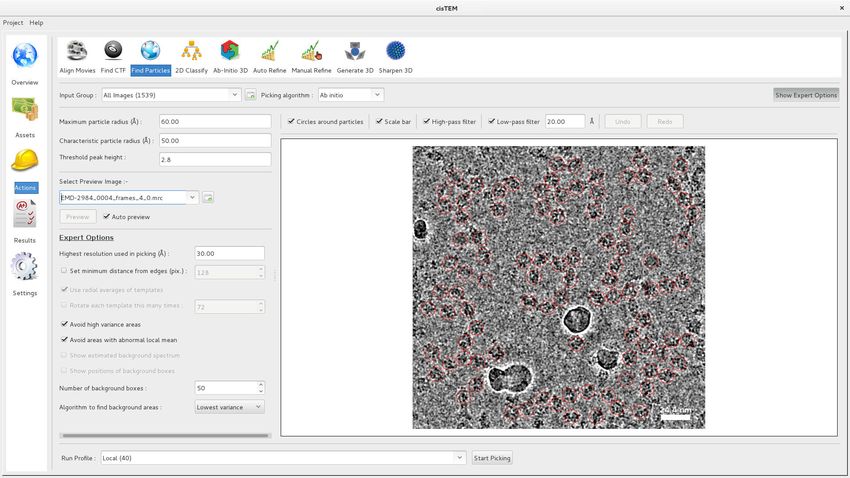The image size is (850, 478).
Task: Open the Auto Refine action
Action: pyautogui.click(x=269, y=57)
